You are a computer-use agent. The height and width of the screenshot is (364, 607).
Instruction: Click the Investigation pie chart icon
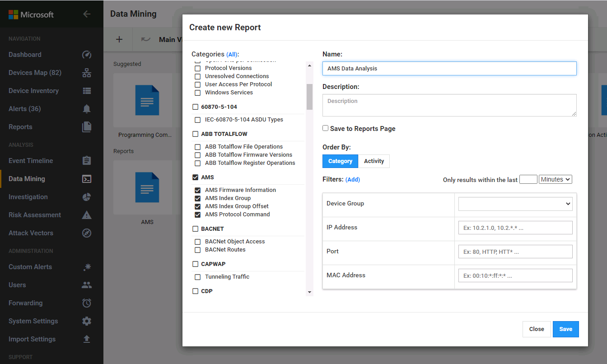coord(87,197)
